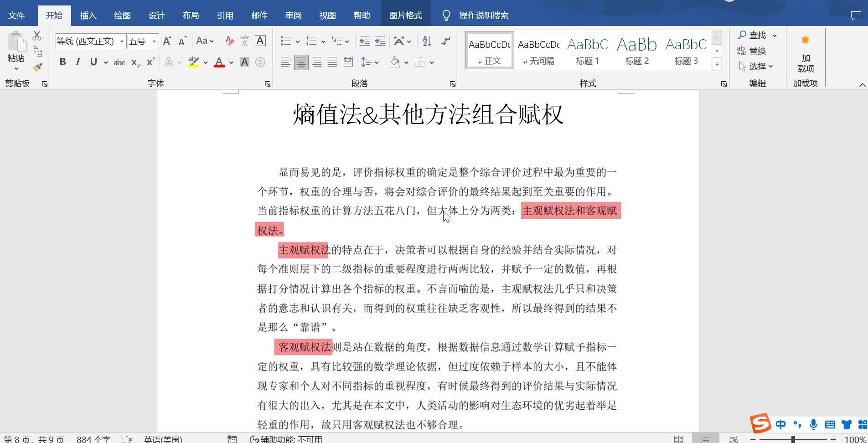Image resolution: width=868 pixels, height=443 pixels.
Task: Apply character border (boxed A) icon
Action: click(x=260, y=41)
